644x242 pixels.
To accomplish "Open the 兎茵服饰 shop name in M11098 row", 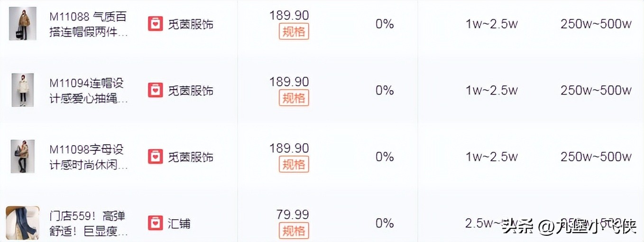I will (x=191, y=157).
